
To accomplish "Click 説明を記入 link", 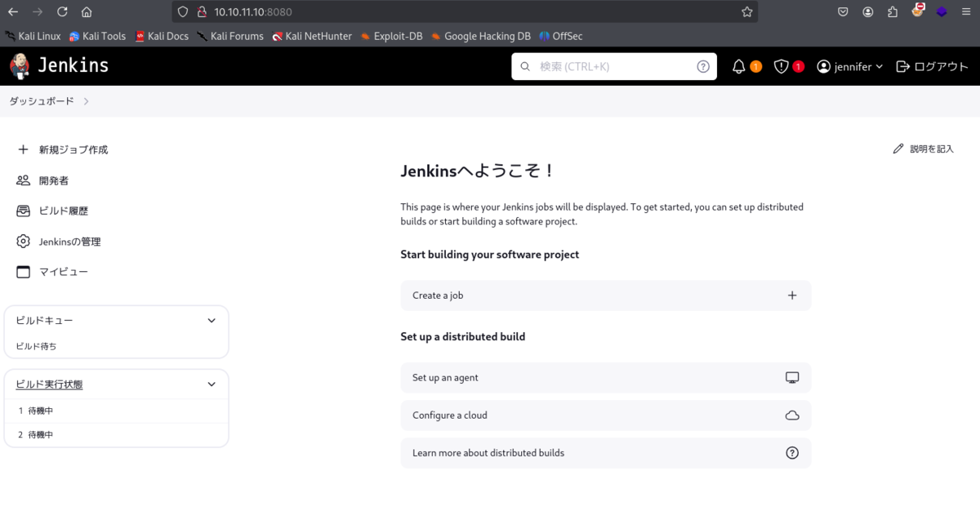I will click(x=932, y=149).
